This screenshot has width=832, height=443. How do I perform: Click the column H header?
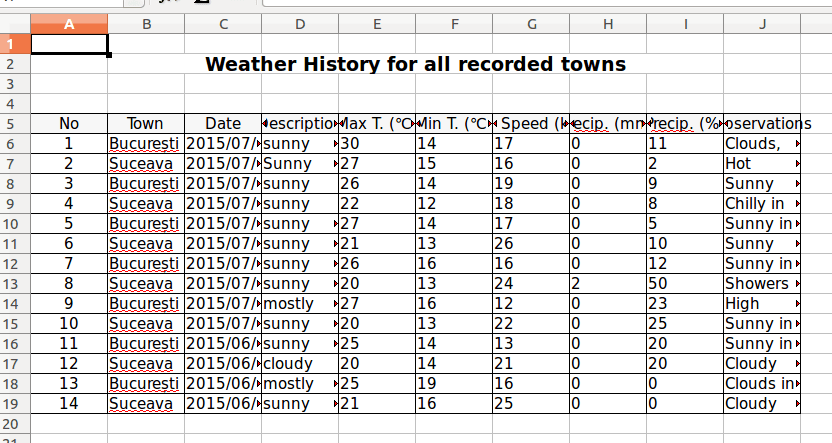[608, 24]
